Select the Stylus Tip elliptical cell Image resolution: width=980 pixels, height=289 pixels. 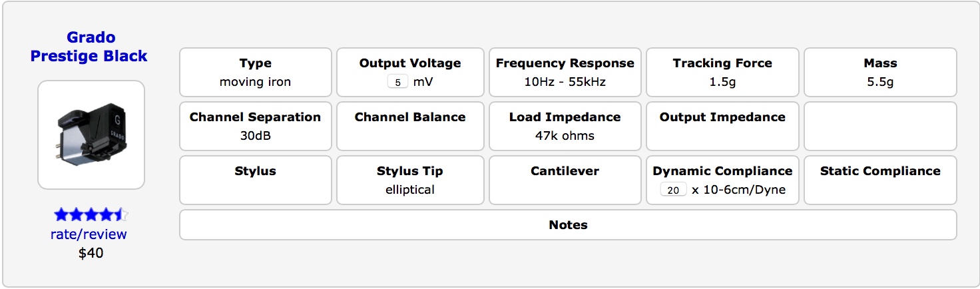[410, 180]
